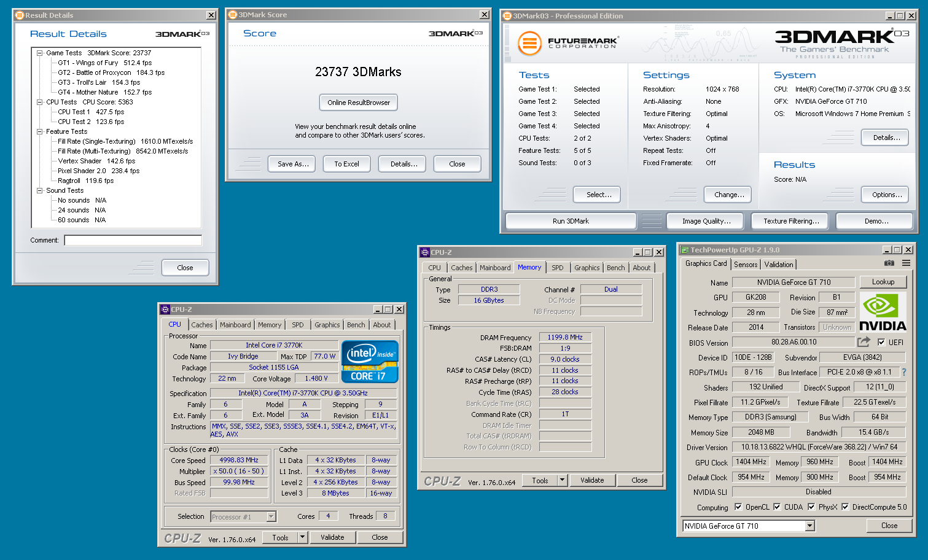Click Run 3DMark button
The image size is (928, 560).
pyautogui.click(x=571, y=221)
